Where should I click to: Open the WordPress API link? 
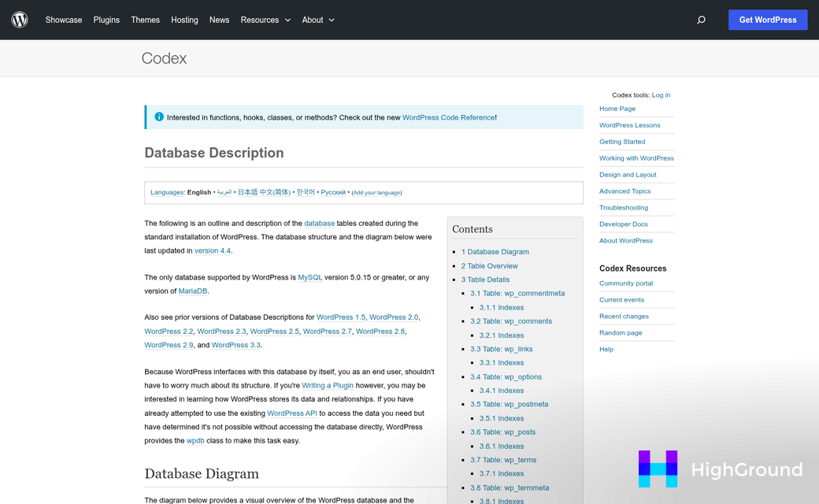[x=292, y=413]
